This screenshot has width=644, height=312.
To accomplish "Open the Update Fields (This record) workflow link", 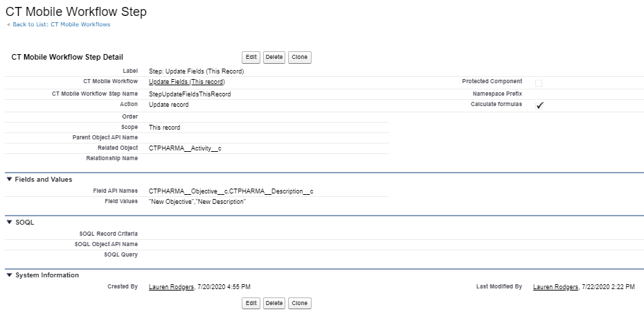I will [186, 82].
